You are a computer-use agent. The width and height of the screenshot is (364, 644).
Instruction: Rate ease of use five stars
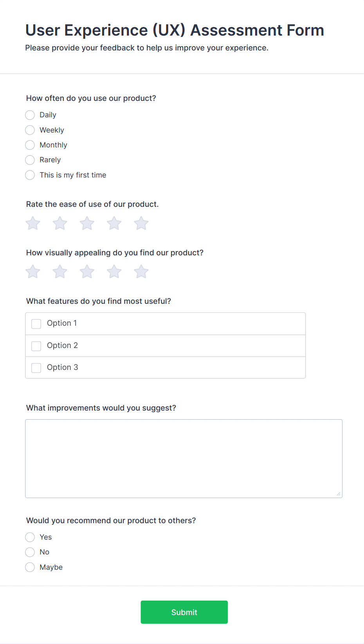coord(141,224)
